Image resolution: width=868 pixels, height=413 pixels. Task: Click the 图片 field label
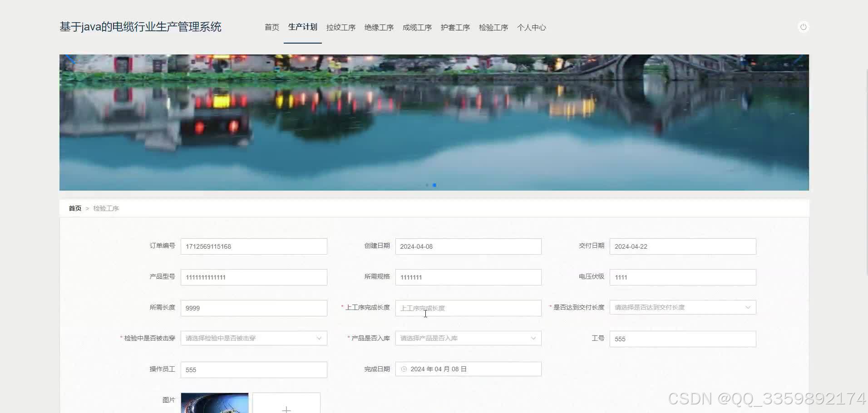(x=168, y=400)
